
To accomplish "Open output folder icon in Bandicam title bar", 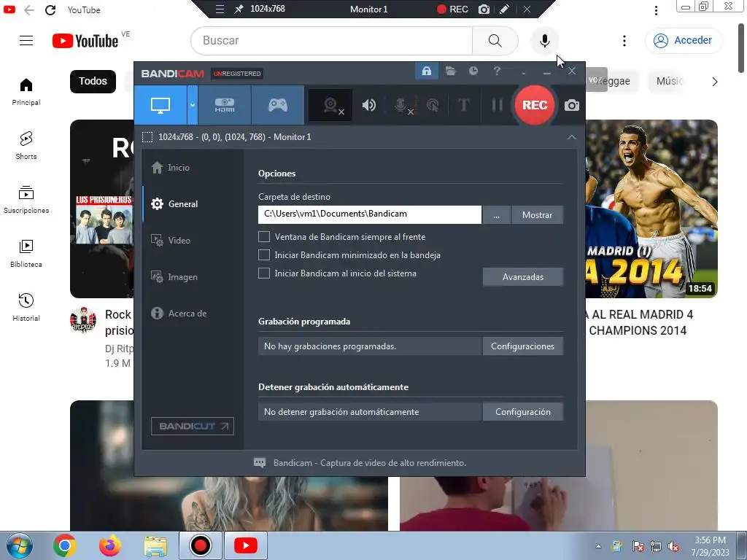I will [x=450, y=71].
